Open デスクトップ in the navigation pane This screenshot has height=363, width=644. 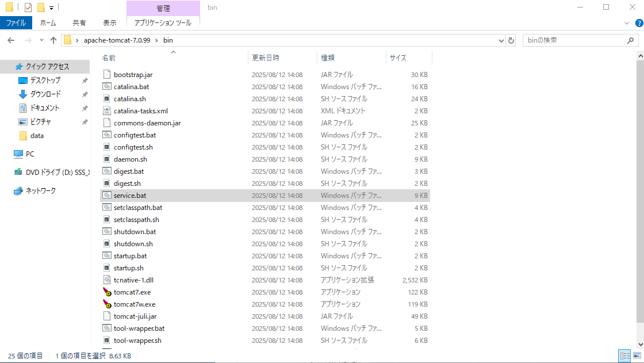45,80
